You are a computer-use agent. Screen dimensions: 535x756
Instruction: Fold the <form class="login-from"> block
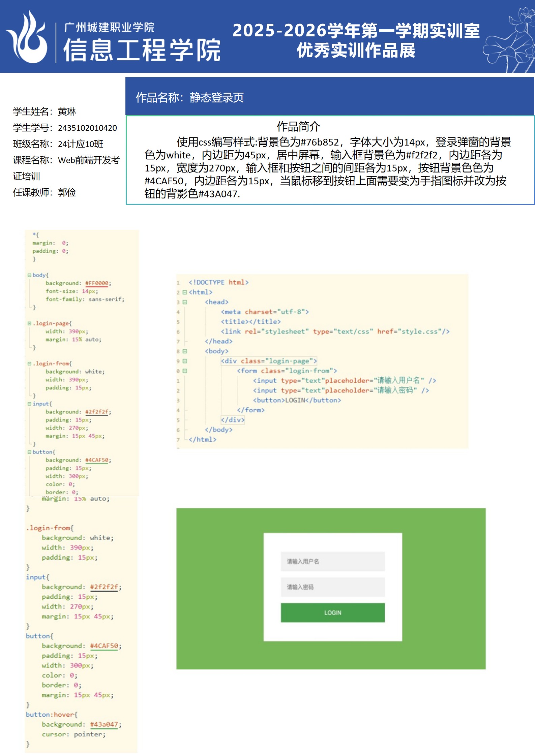(185, 371)
